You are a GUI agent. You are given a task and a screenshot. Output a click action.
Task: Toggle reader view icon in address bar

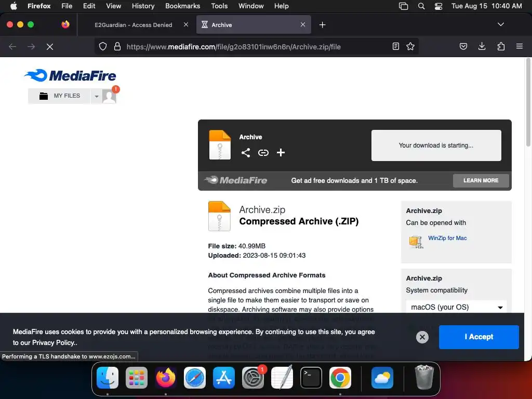(x=395, y=46)
